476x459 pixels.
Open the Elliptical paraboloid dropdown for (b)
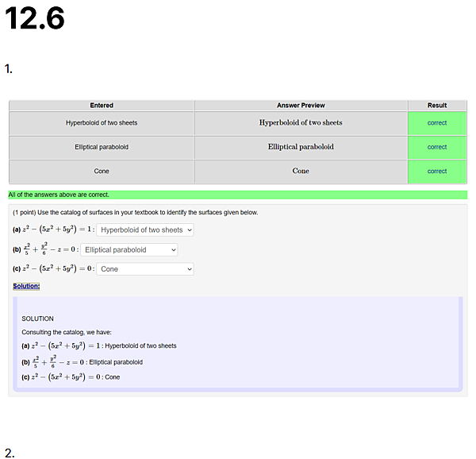click(129, 249)
